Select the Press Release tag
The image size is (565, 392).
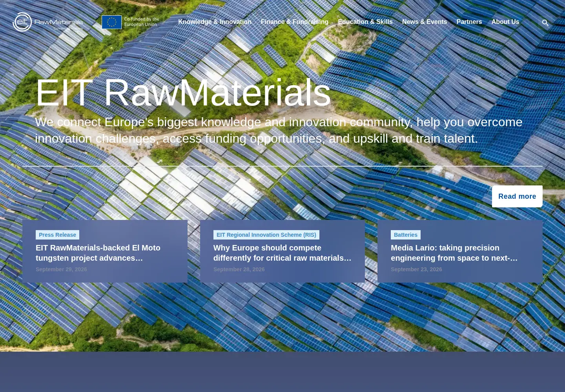click(57, 235)
